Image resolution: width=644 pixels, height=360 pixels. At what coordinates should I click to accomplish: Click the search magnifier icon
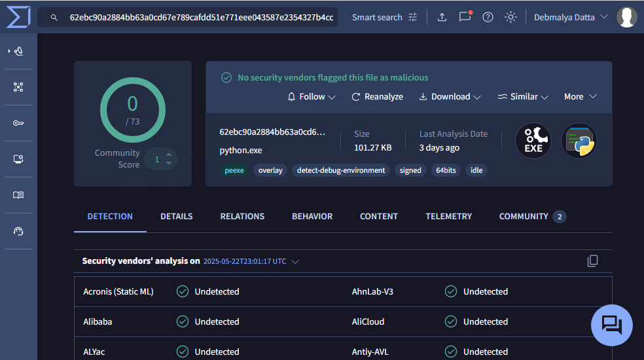pyautogui.click(x=54, y=18)
